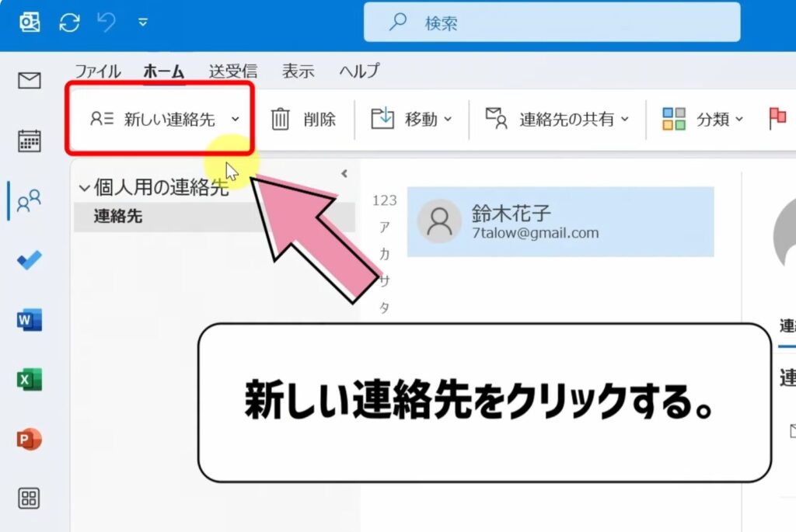Open the 表示 (View) menu tab

(298, 71)
